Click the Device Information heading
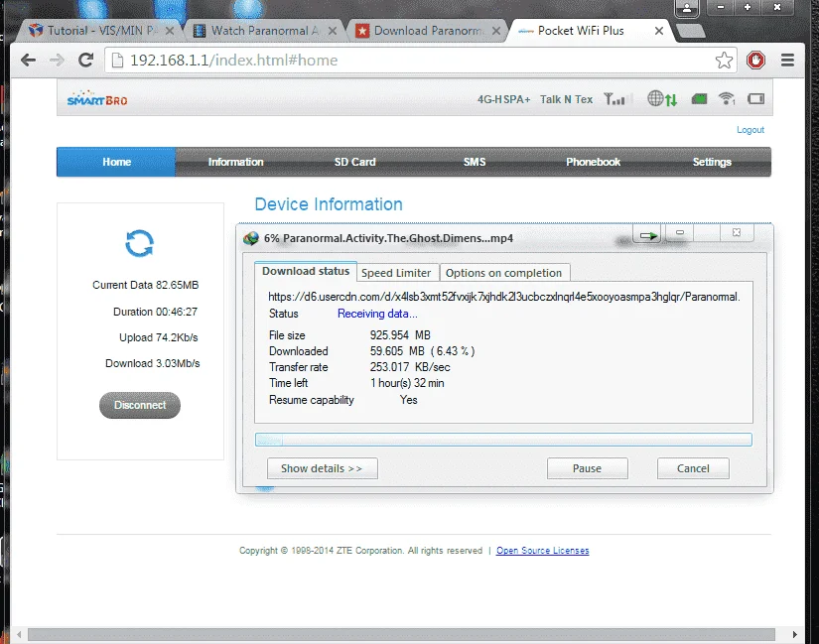 (329, 204)
